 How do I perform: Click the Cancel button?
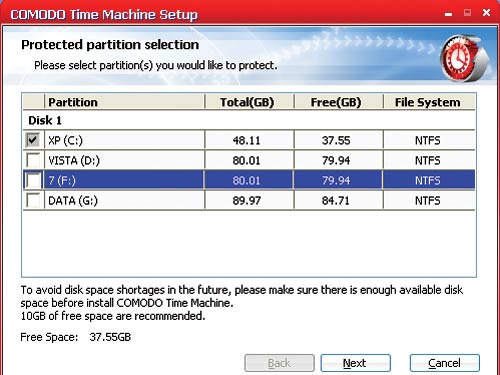click(445, 363)
